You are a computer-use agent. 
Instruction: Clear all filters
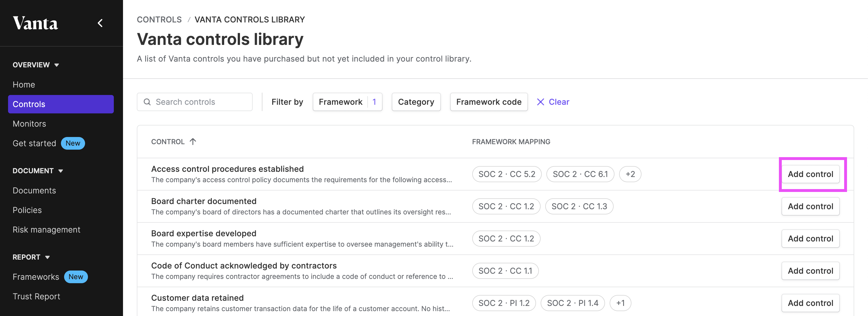point(553,102)
